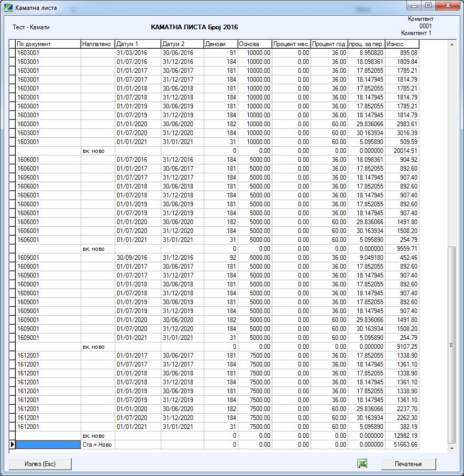Image resolution: width=464 pixels, height=476 pixels.
Task: Select the first вк. ново subtotal label
Action: pos(98,151)
